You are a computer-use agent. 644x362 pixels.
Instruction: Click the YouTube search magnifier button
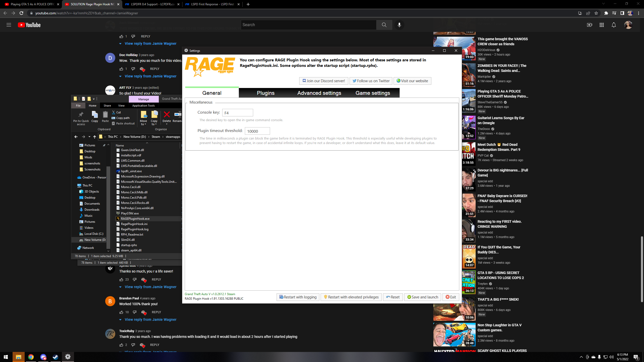click(384, 25)
